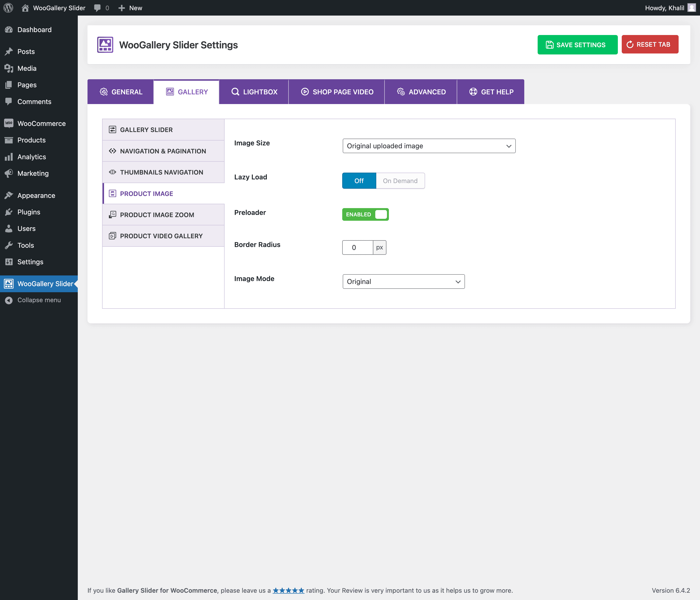Click the comments bubble icon in admin bar
Viewport: 700px width, 600px height.
click(x=97, y=8)
